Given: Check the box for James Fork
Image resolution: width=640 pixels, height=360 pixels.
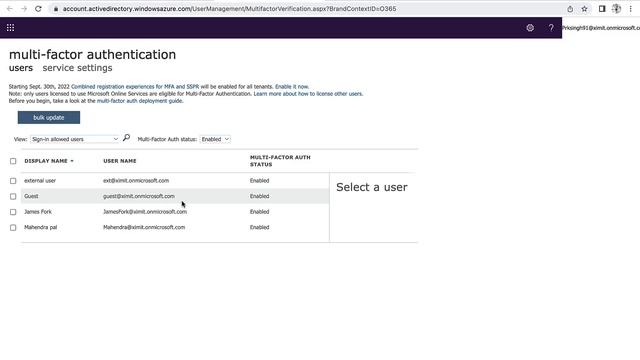Looking at the screenshot, I should click(x=13, y=212).
